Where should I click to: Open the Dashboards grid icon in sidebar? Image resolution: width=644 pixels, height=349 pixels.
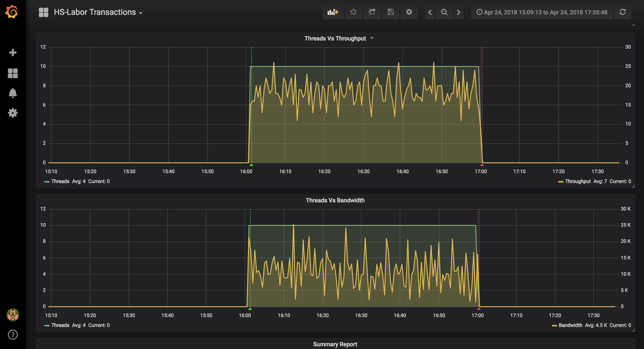click(13, 73)
